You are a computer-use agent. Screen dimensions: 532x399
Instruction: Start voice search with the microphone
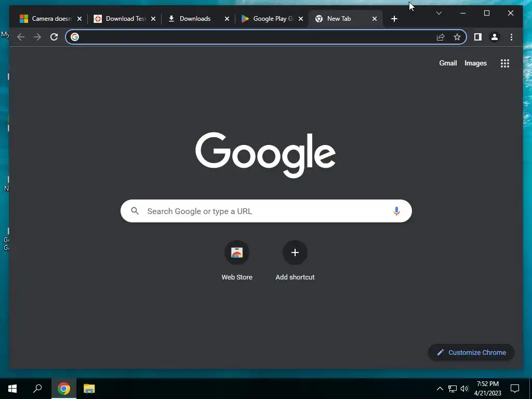pyautogui.click(x=396, y=211)
